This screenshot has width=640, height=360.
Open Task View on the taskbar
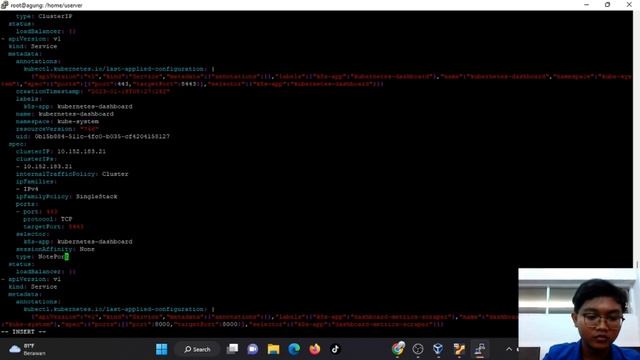(x=232, y=349)
